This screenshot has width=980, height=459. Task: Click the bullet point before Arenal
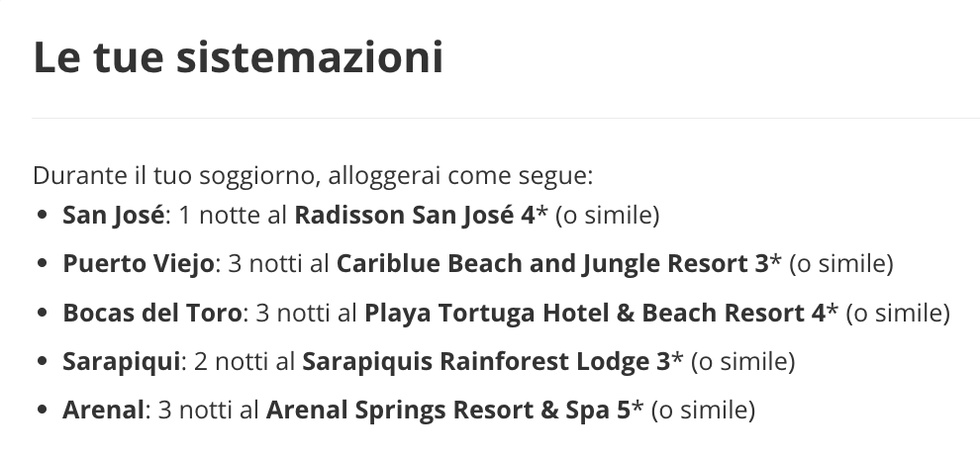(43, 410)
